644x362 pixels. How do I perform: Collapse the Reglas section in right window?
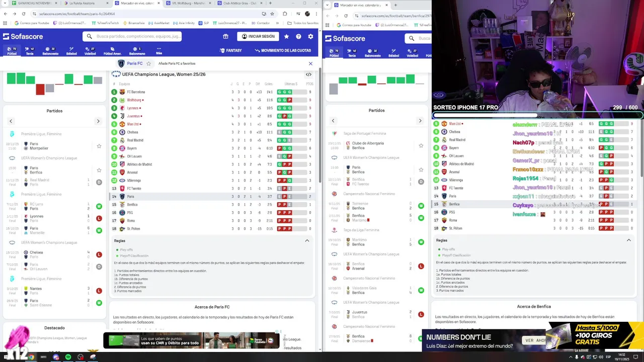(628, 240)
